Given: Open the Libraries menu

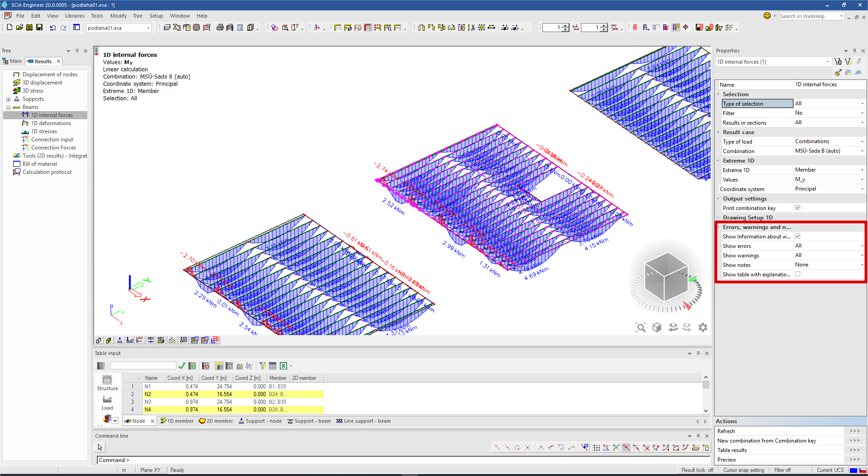Looking at the screenshot, I should click(75, 16).
